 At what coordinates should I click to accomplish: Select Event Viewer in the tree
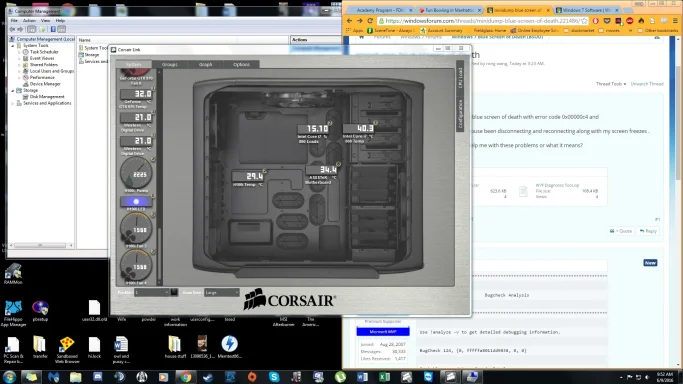[42, 58]
